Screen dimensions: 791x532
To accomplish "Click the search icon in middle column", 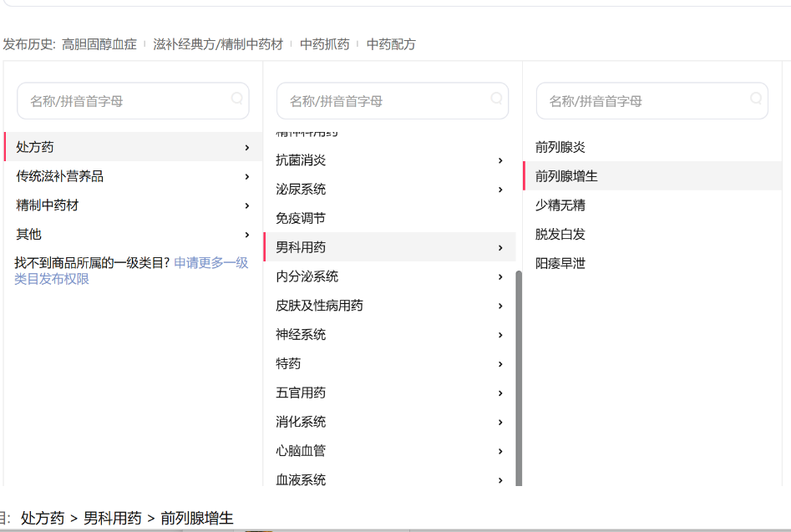I will point(497,99).
